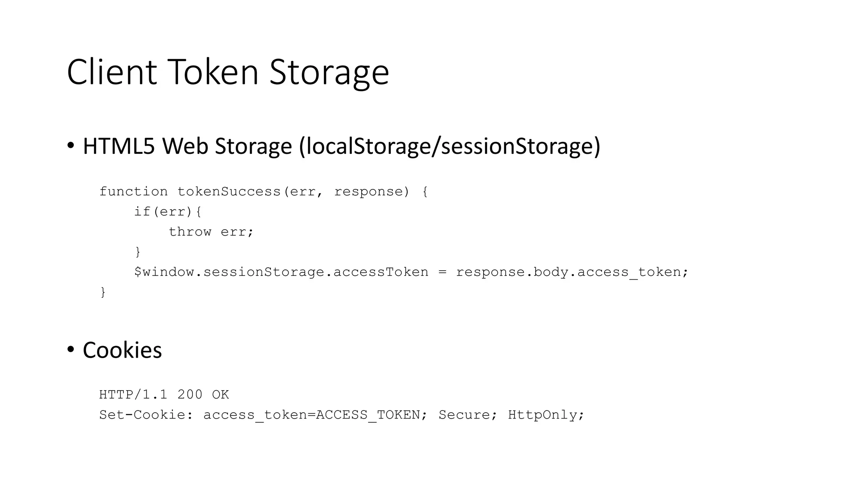Click the equals sign in the assignment line
The width and height of the screenshot is (868, 488).
442,272
